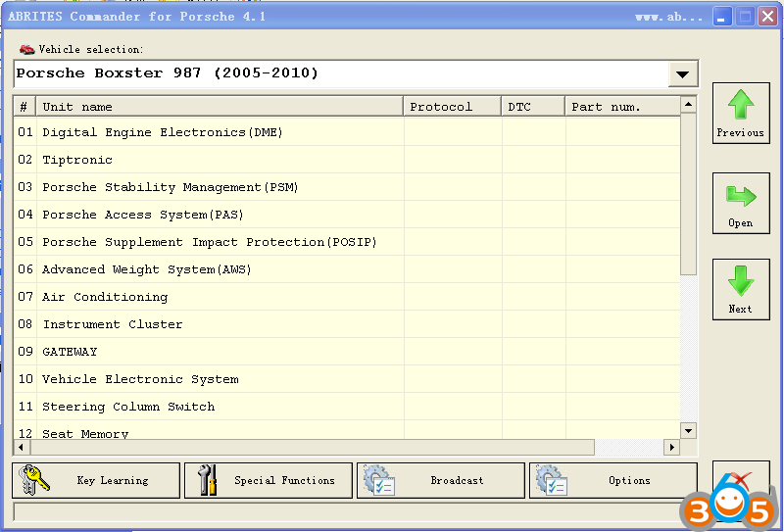Select Digital Engine Electronics (DME) row
The width and height of the screenshot is (784, 532).
[163, 132]
